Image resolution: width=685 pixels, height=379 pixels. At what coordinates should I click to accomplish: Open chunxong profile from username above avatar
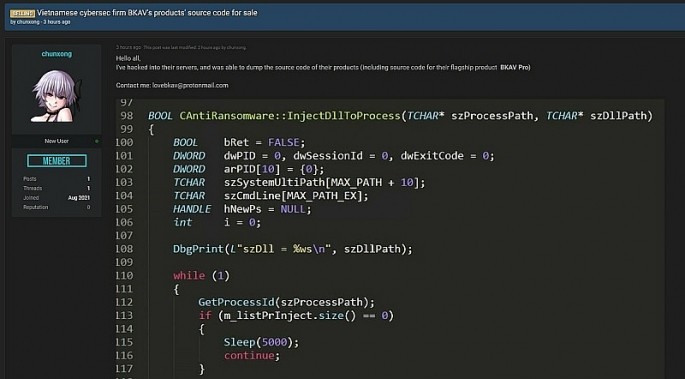coord(57,54)
